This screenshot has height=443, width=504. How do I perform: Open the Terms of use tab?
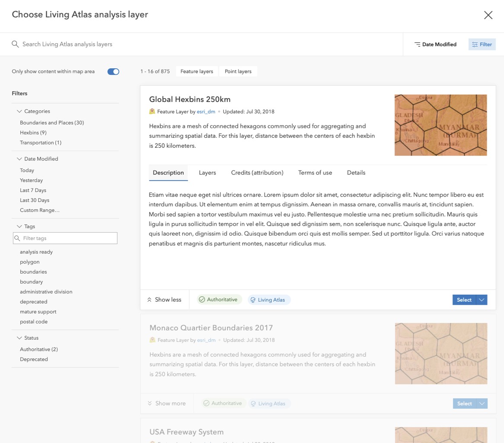click(315, 172)
